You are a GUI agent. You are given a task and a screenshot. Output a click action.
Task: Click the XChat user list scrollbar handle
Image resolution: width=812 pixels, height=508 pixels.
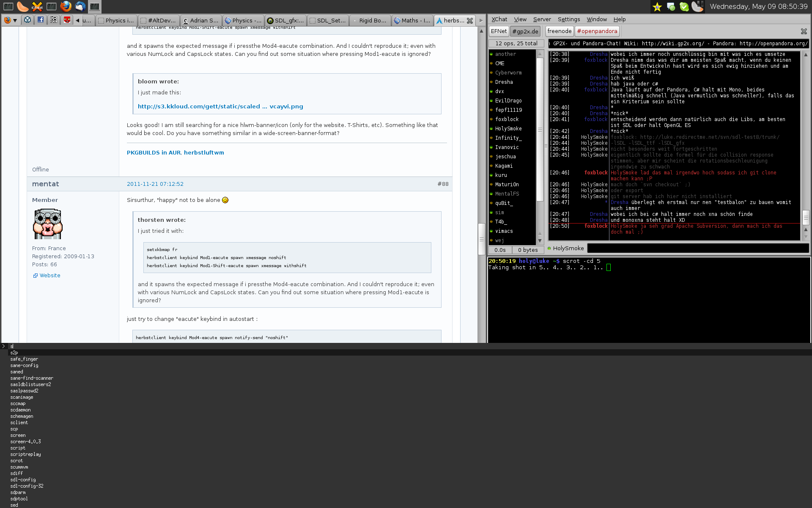540,129
